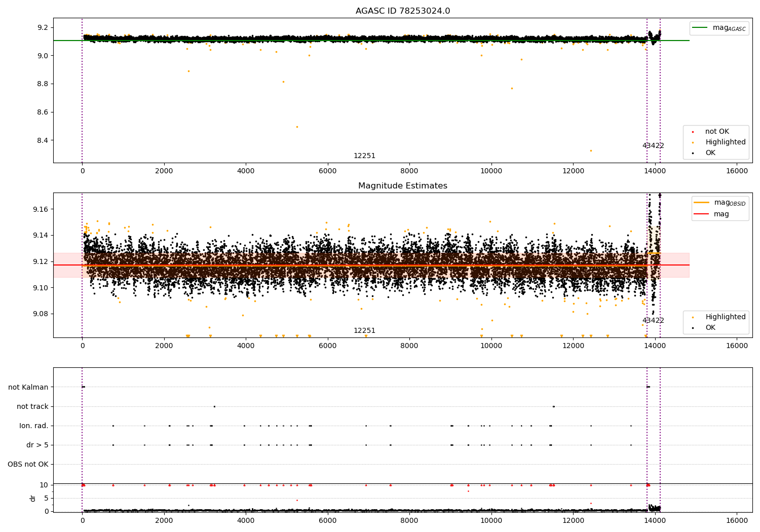The image size is (760, 532).
Task: Click the '12251' annotation in the top plot
Action: pyautogui.click(x=364, y=156)
